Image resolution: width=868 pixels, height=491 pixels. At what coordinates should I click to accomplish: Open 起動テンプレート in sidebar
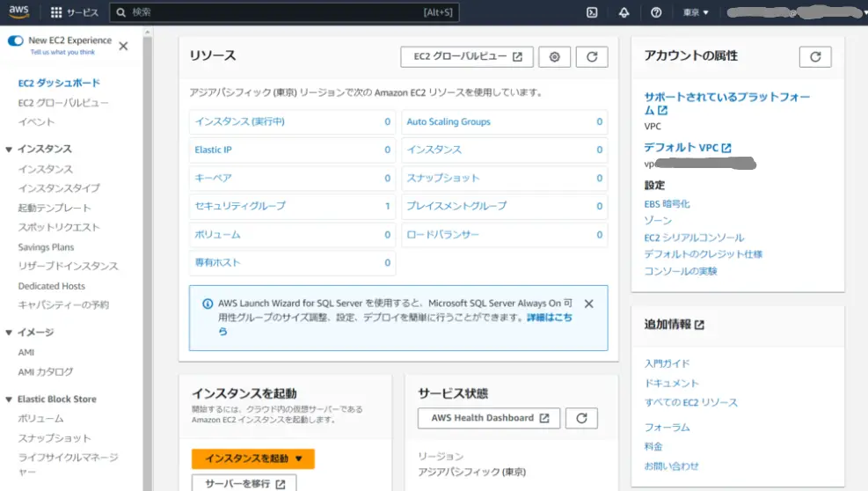click(x=55, y=208)
